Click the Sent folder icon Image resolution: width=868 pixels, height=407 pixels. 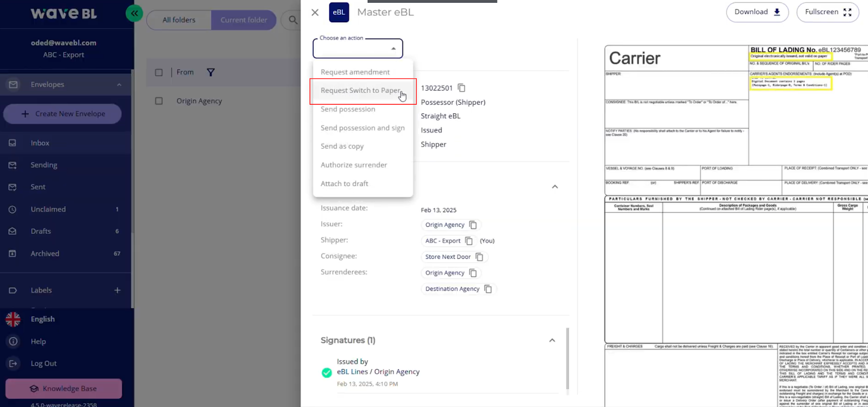tap(12, 187)
